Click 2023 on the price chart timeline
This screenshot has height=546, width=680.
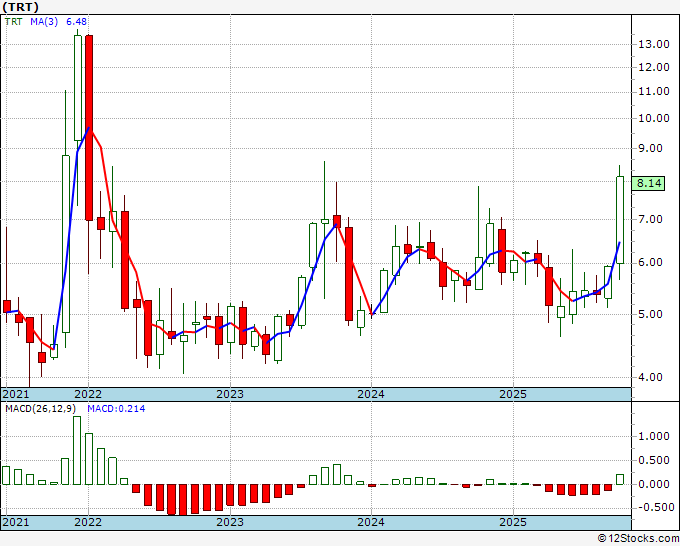click(230, 394)
